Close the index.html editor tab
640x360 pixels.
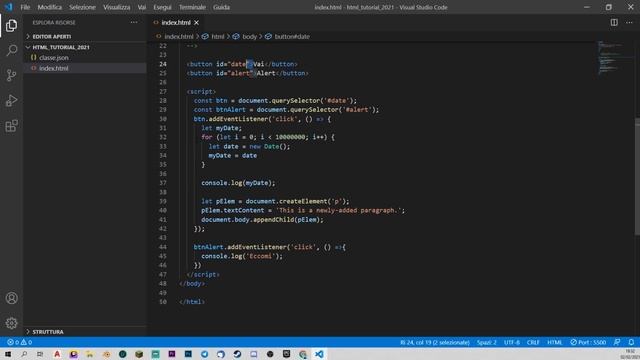tap(197, 22)
